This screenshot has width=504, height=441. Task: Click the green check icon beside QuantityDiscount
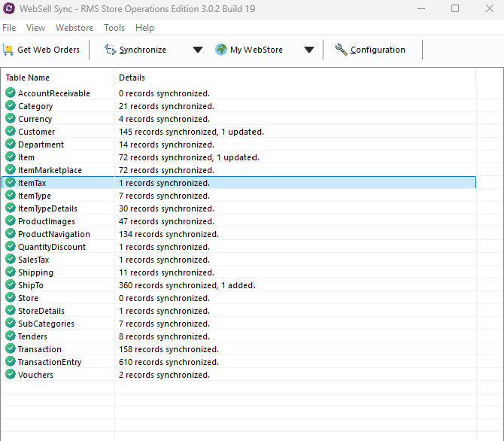click(x=11, y=247)
